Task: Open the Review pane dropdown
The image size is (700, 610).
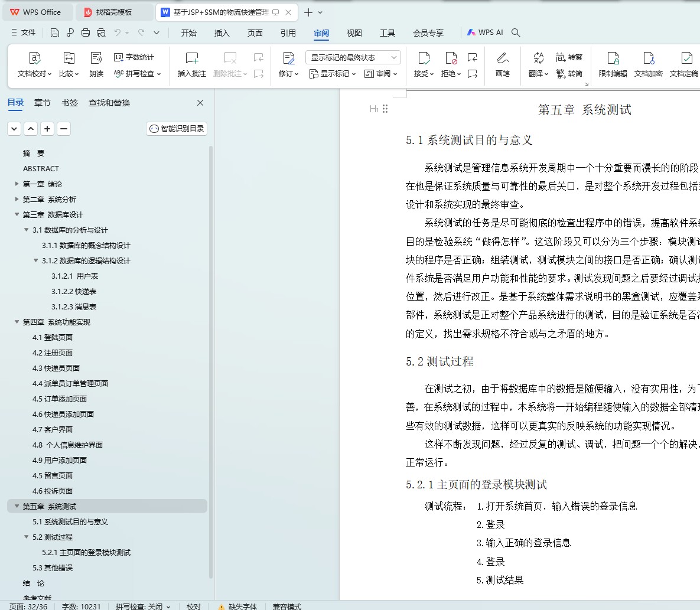Action: point(380,74)
